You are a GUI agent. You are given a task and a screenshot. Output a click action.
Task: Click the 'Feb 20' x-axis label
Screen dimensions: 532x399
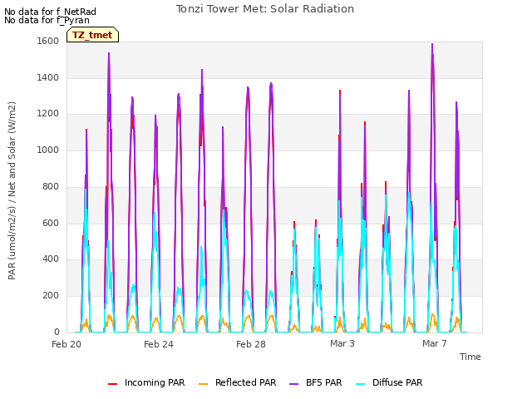pos(66,344)
